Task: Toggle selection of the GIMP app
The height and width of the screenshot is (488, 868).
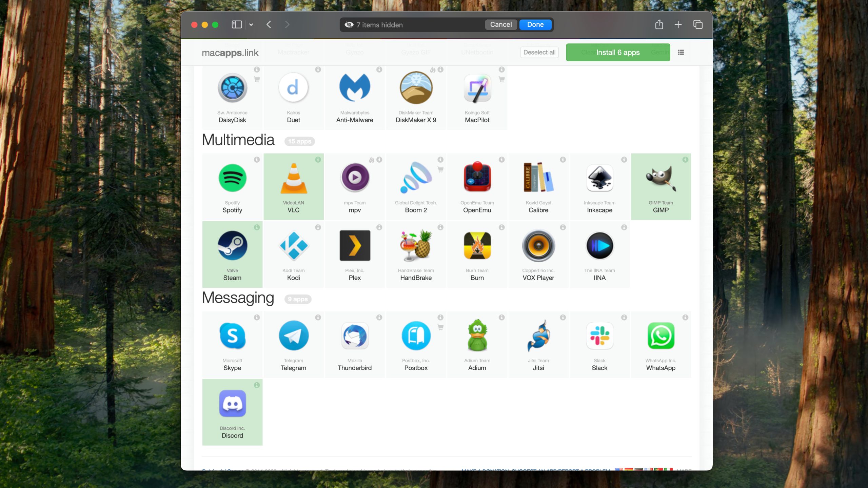Action: 660,178
